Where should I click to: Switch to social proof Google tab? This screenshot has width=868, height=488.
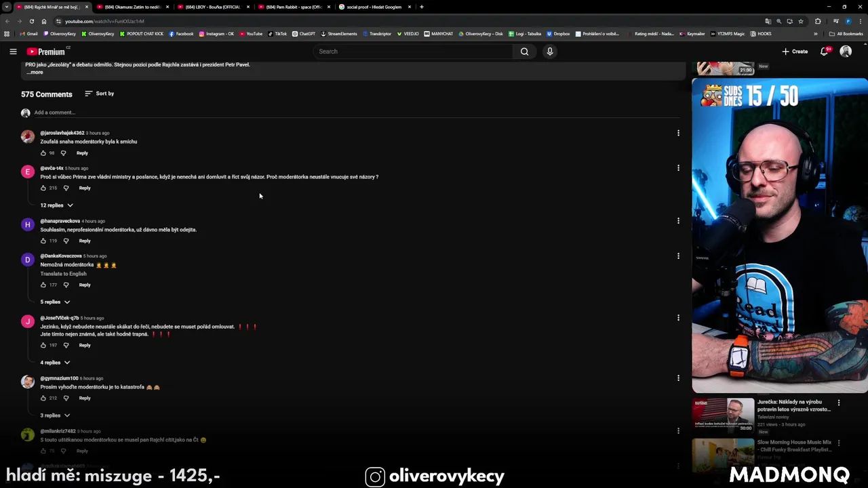(374, 7)
